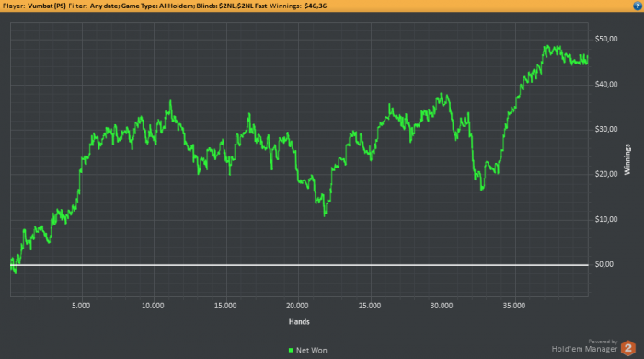Click the $50,00 y-axis label

pyautogui.click(x=606, y=39)
